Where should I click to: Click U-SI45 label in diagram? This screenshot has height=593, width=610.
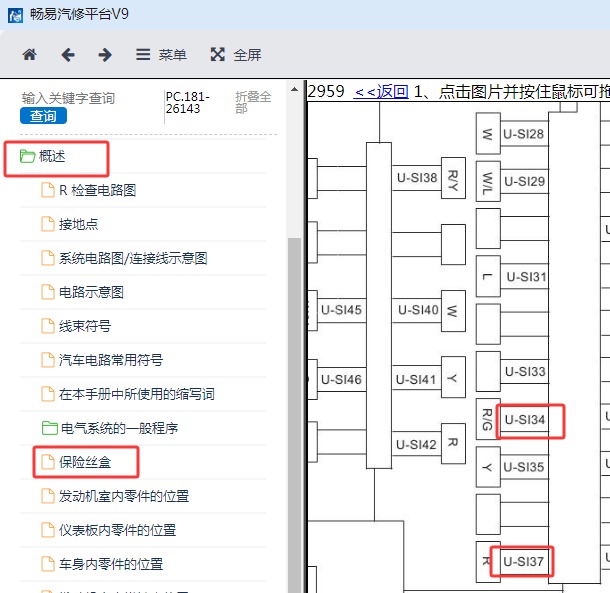(x=341, y=310)
